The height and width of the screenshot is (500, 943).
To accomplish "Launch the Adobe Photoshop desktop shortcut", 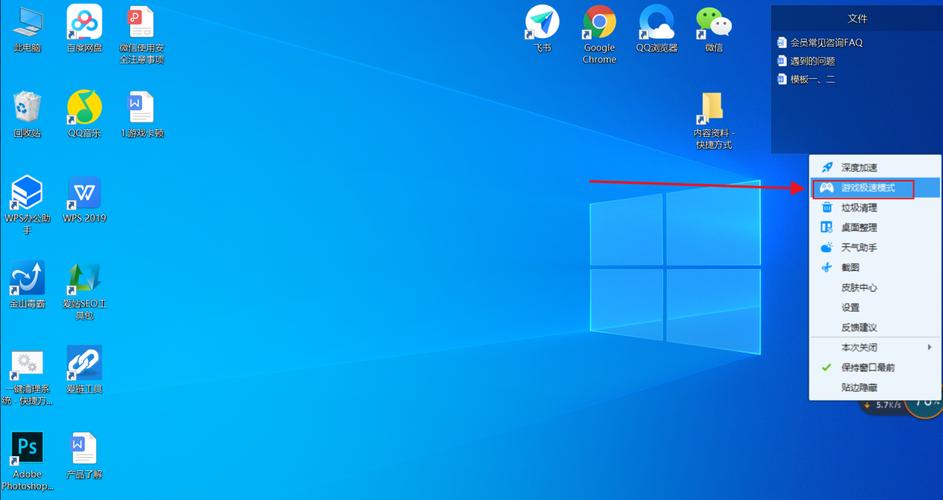I will click(x=27, y=448).
